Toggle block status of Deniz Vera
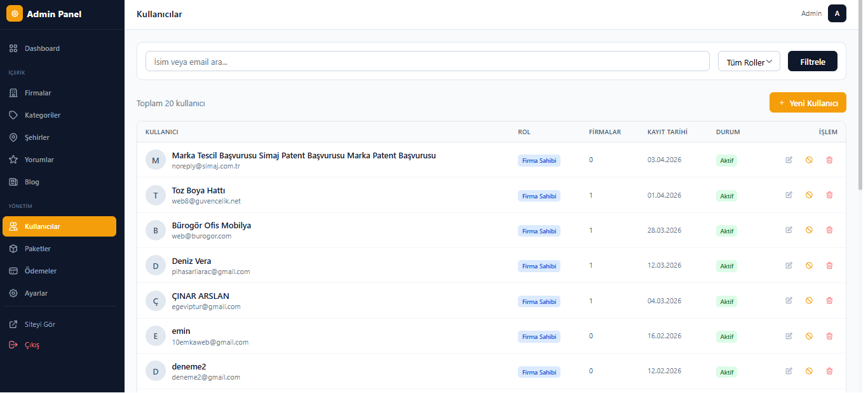868x393 pixels. pyautogui.click(x=809, y=265)
